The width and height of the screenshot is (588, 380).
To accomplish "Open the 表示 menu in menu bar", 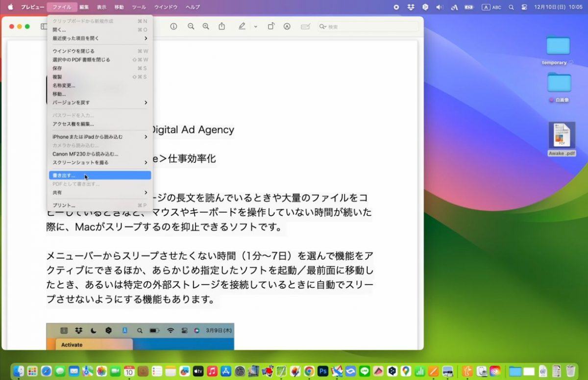I will coord(101,7).
